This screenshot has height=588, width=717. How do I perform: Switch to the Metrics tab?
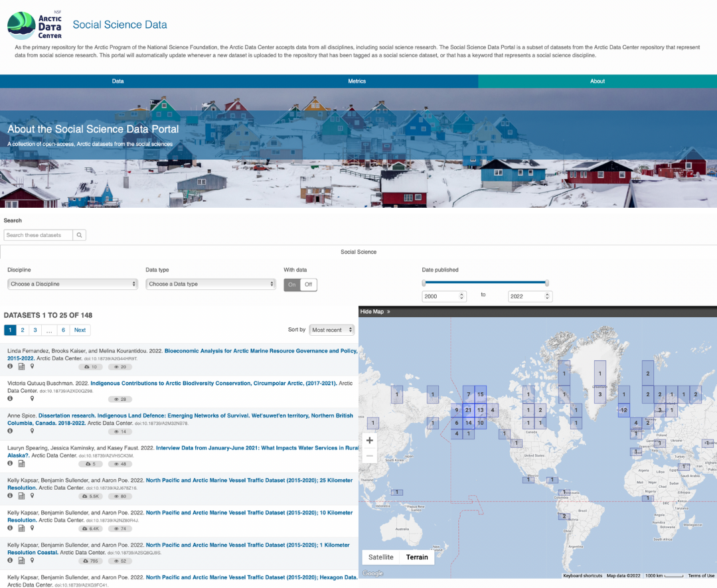click(357, 81)
